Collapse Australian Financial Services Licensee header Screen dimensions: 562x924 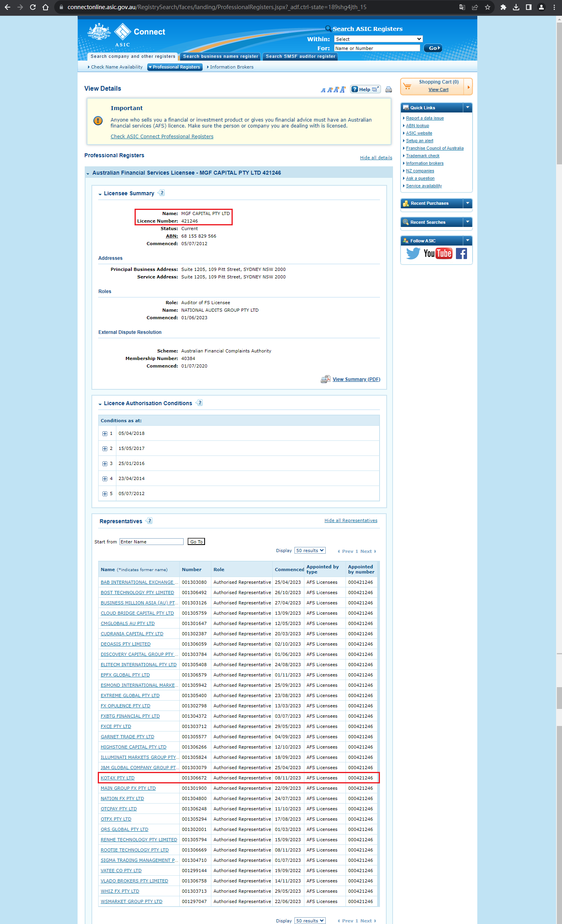pyautogui.click(x=88, y=173)
